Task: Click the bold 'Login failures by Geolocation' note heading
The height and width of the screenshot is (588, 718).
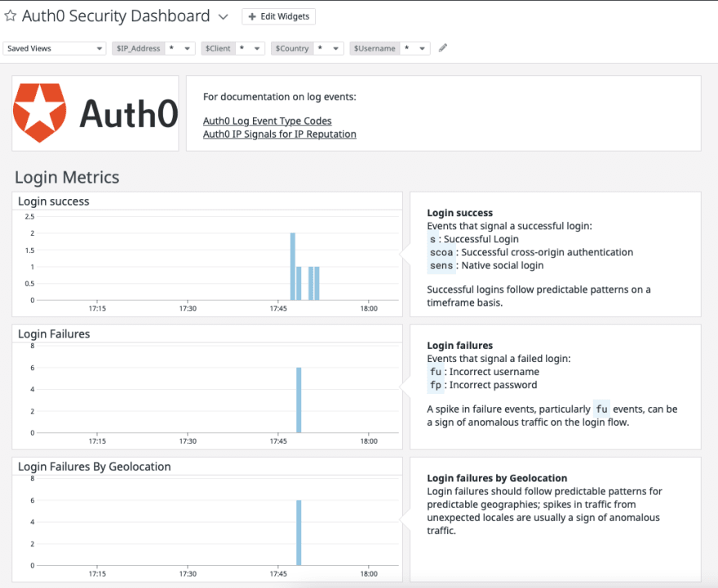Action: pos(497,478)
